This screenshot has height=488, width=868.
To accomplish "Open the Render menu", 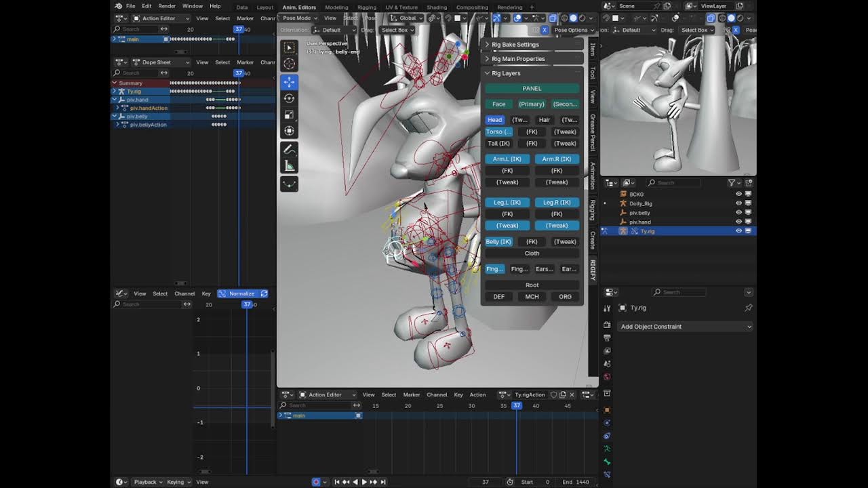I will click(x=167, y=6).
